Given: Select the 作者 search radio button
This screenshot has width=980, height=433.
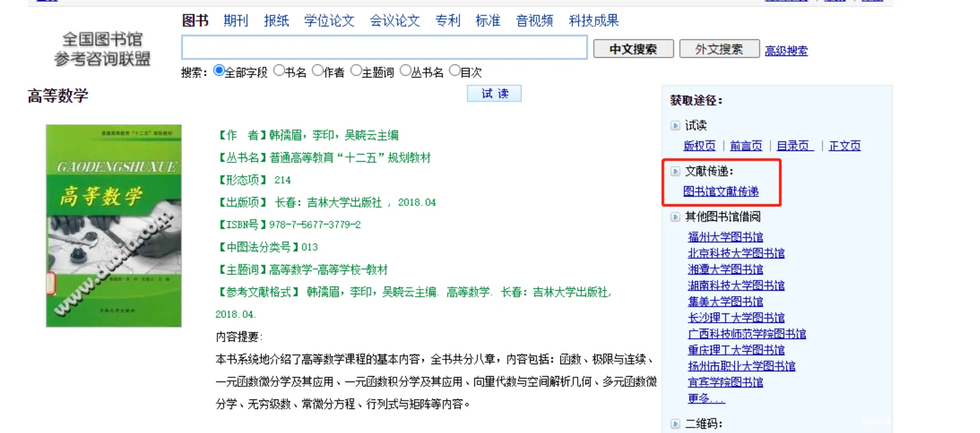Looking at the screenshot, I should (318, 71).
